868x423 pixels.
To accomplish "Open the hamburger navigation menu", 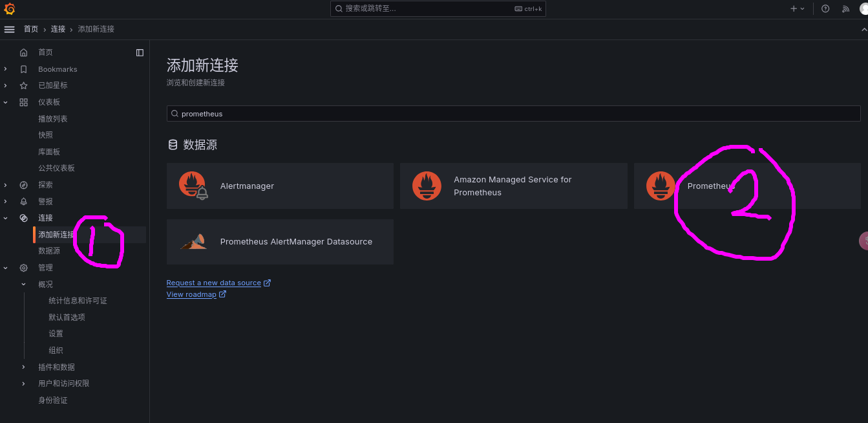I will click(9, 29).
